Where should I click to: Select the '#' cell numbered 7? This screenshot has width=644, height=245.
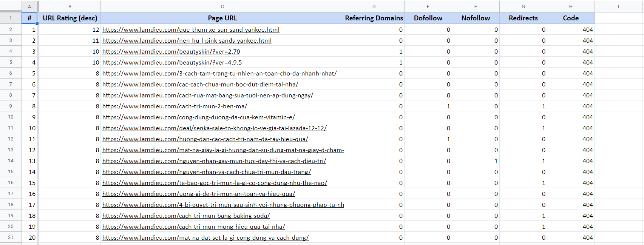(29, 95)
